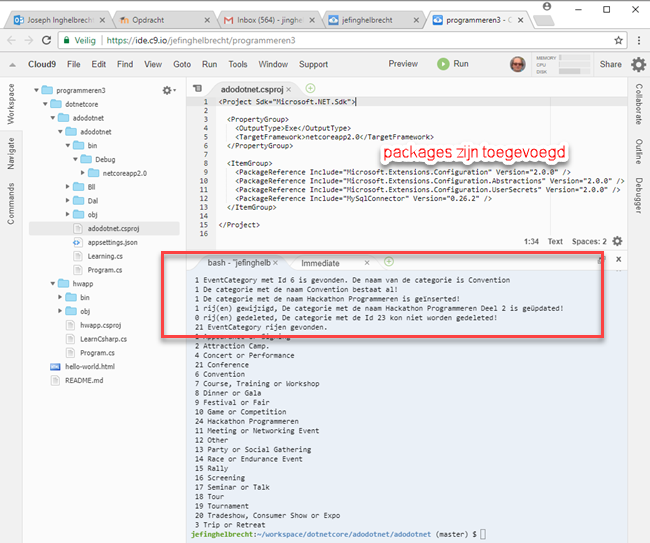Open the Commands side panel

[11, 204]
